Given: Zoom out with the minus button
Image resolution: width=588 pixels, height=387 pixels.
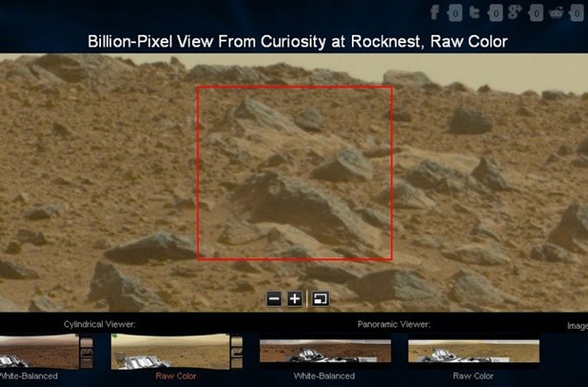Looking at the screenshot, I should (x=274, y=299).
